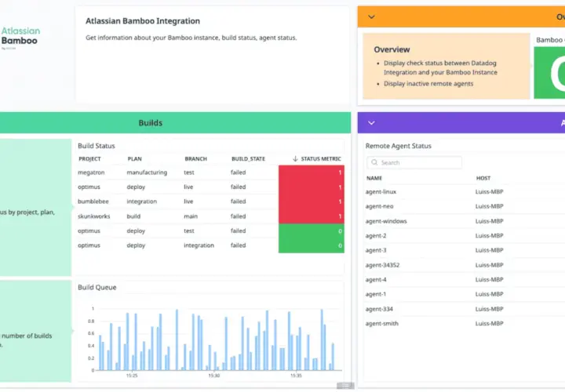Click the 15:25 time axis label
The height and width of the screenshot is (392, 565).
pos(132,376)
